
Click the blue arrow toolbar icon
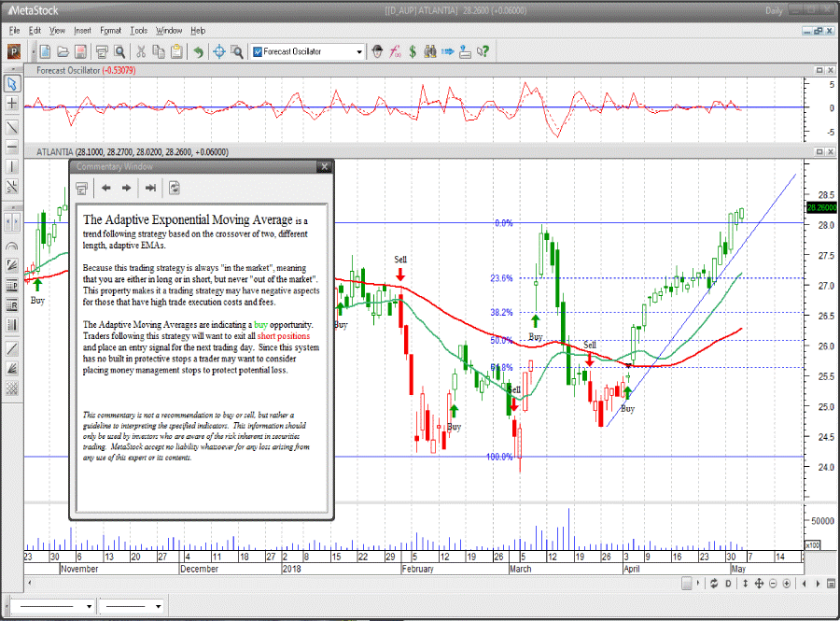pos(448,51)
